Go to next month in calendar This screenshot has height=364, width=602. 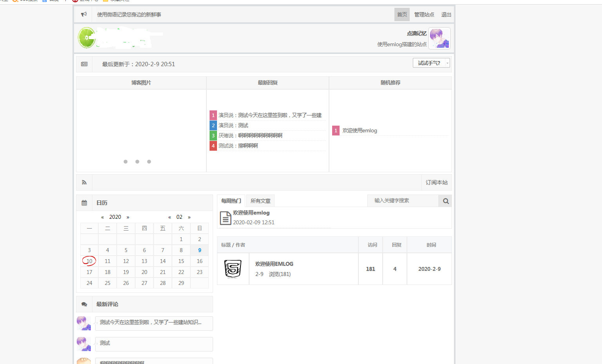point(189,217)
